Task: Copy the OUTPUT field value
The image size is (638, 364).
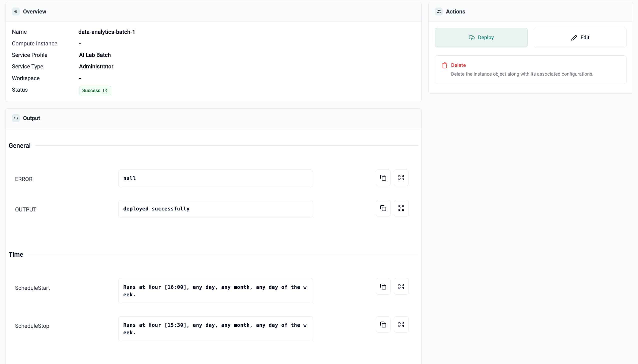Action: 383,208
